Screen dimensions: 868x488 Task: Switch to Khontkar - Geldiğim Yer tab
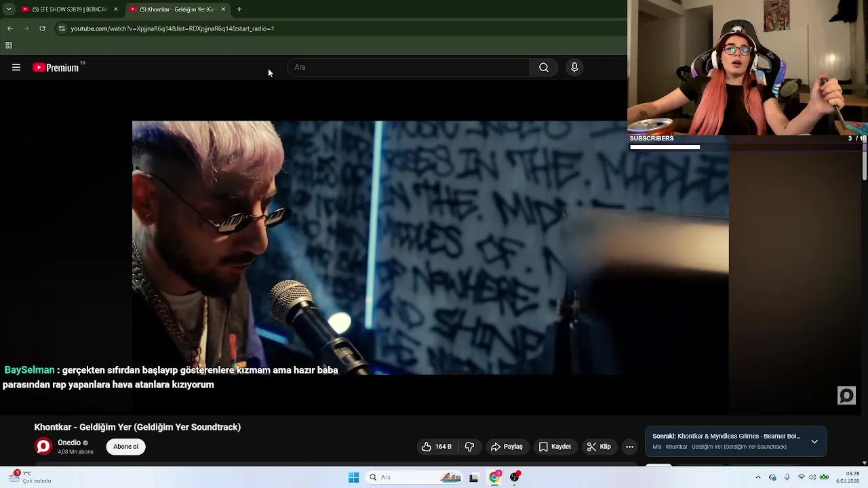(x=176, y=9)
